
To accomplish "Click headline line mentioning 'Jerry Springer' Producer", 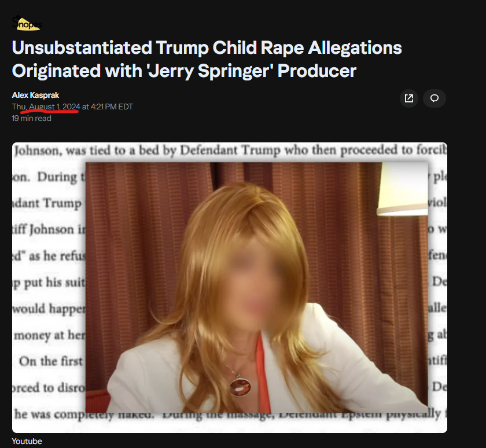I will (x=184, y=71).
